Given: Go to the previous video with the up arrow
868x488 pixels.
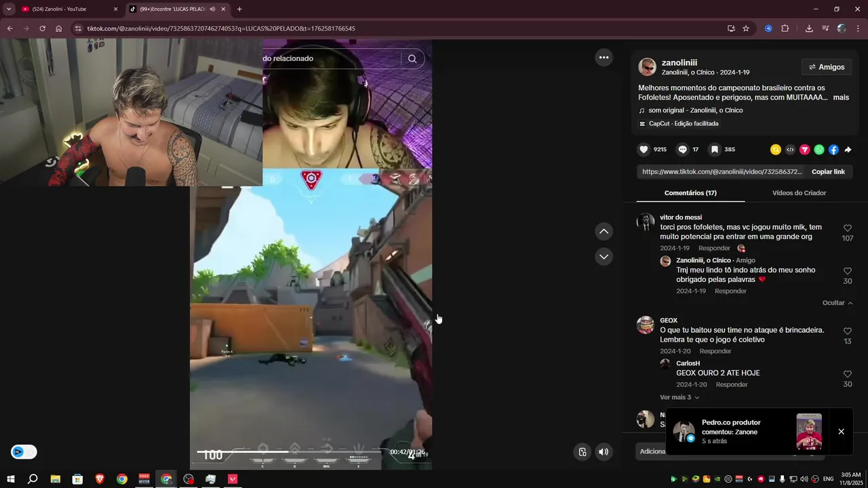Looking at the screenshot, I should [x=604, y=232].
